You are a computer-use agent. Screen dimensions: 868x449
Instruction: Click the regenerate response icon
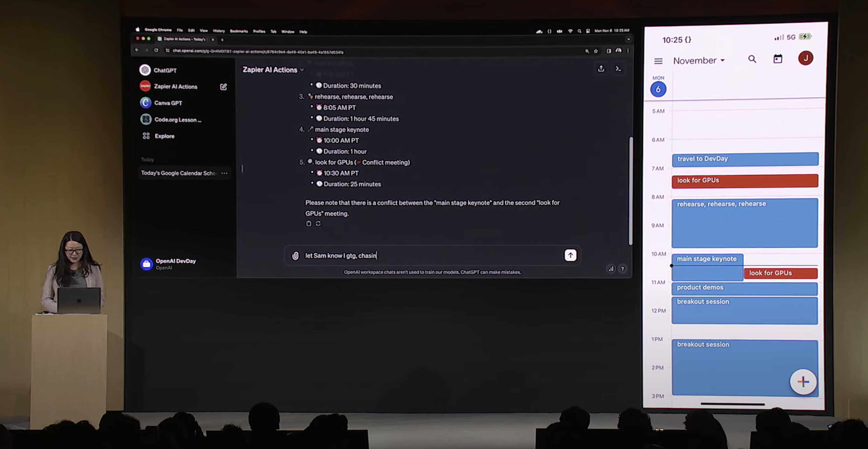point(318,224)
